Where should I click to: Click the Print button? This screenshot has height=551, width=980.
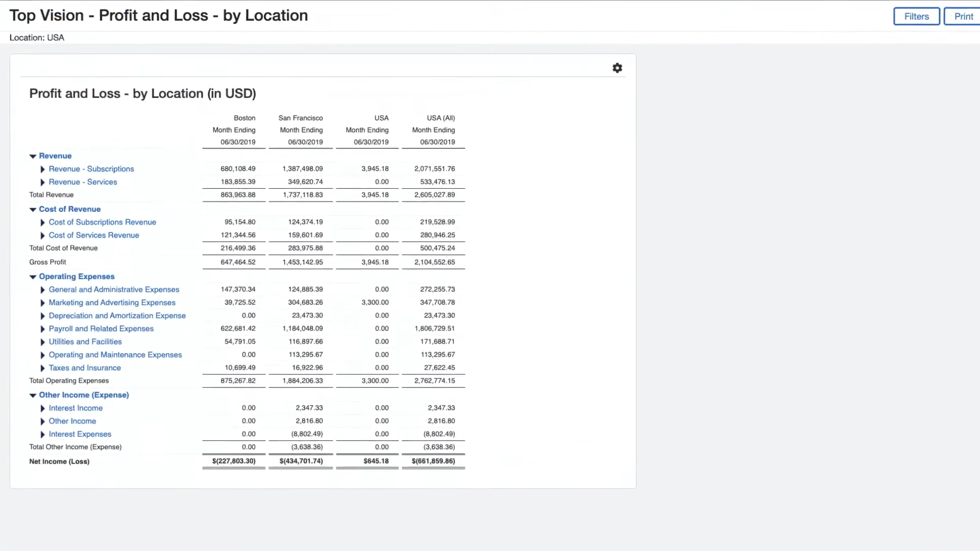tap(963, 16)
